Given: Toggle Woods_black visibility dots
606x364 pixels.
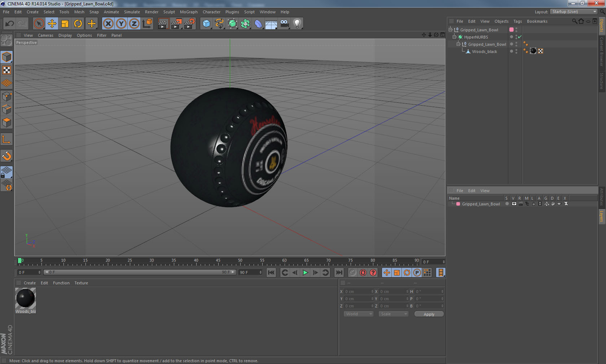Looking at the screenshot, I should click(x=516, y=51).
